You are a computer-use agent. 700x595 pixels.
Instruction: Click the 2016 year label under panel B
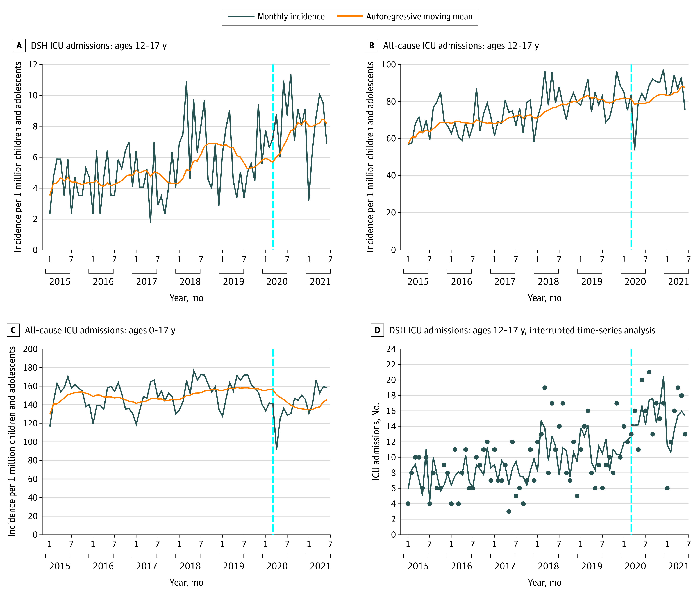(461, 281)
